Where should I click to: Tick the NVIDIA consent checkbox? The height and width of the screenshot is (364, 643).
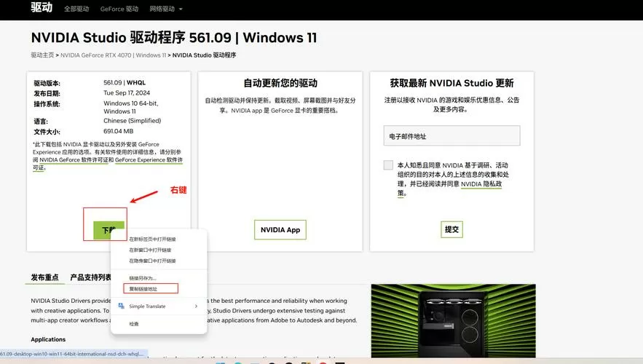click(x=388, y=165)
